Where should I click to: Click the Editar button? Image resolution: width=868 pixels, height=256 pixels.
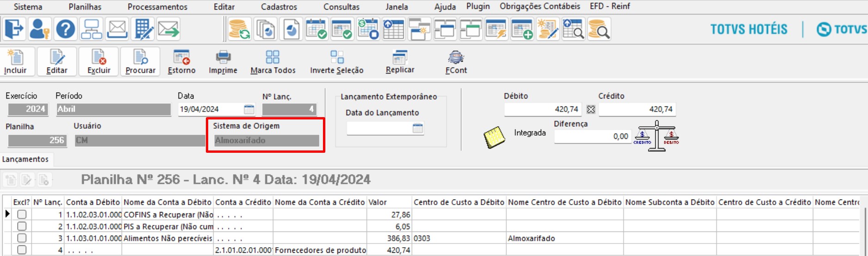57,62
